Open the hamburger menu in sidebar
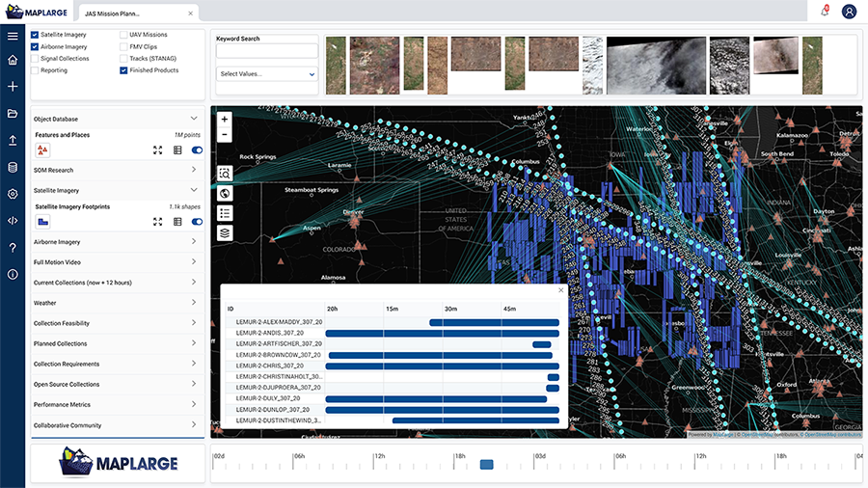 13,36
